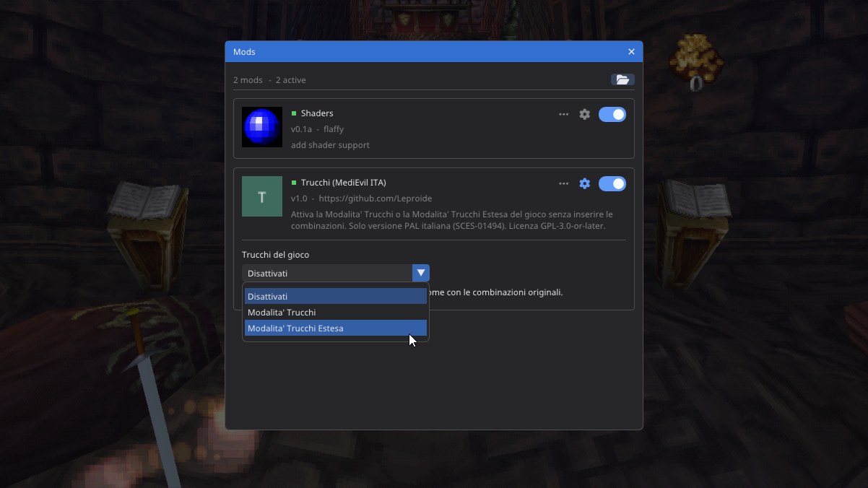
Task: Collapse the Trucchi del gioco dropdown arrow
Action: pos(421,273)
